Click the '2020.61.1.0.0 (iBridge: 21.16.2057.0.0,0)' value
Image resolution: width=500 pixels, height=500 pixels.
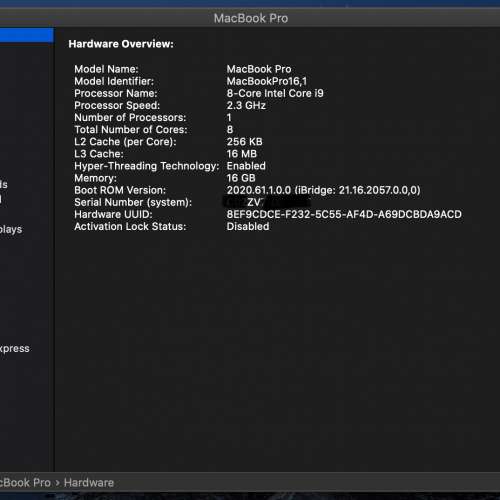tap(324, 190)
